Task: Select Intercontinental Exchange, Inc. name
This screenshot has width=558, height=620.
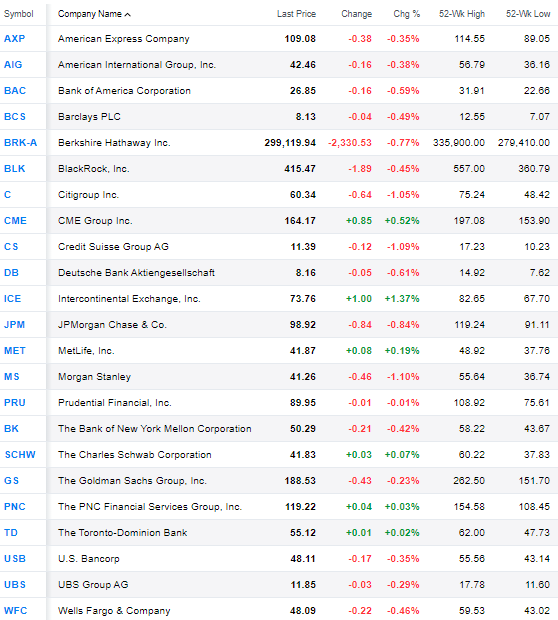Action: point(129,299)
